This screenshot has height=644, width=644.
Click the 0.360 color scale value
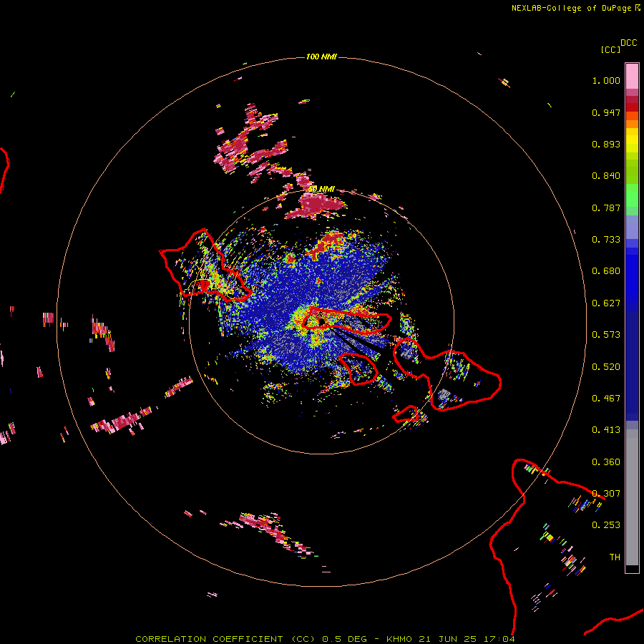coord(606,462)
